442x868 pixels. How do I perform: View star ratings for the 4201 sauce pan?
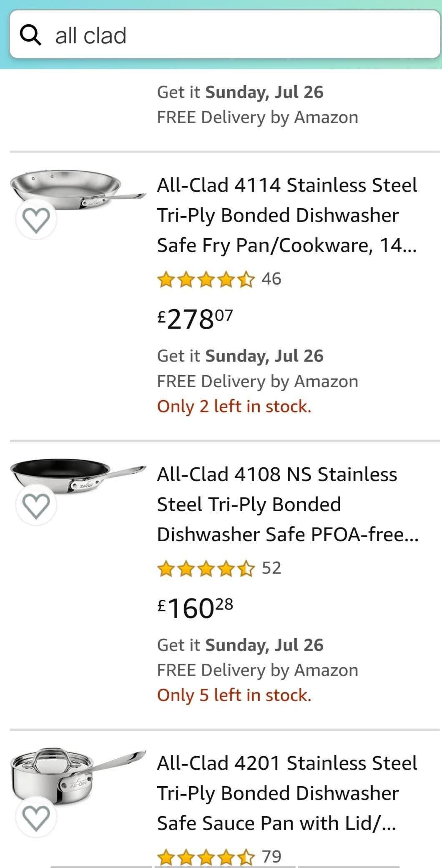pos(206,858)
